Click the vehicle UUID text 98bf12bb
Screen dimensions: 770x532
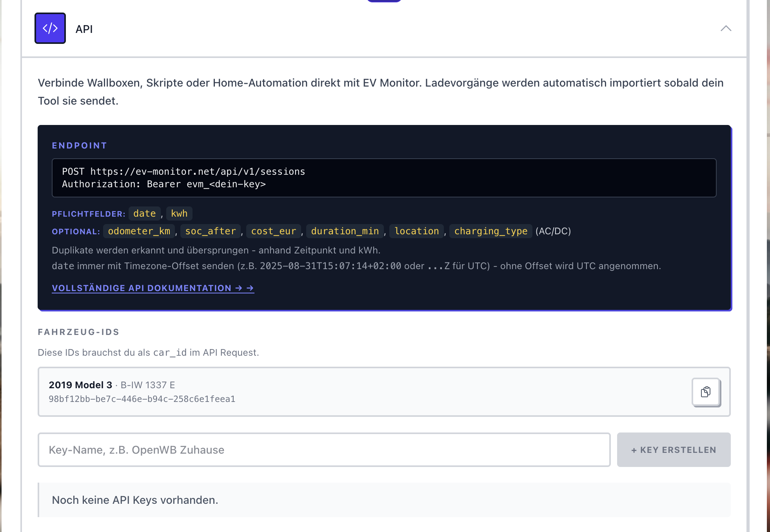142,399
